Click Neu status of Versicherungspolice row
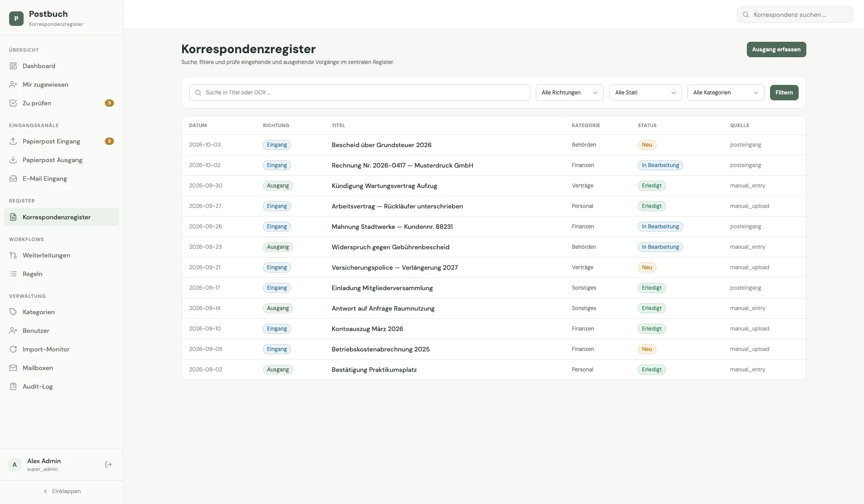 point(647,267)
